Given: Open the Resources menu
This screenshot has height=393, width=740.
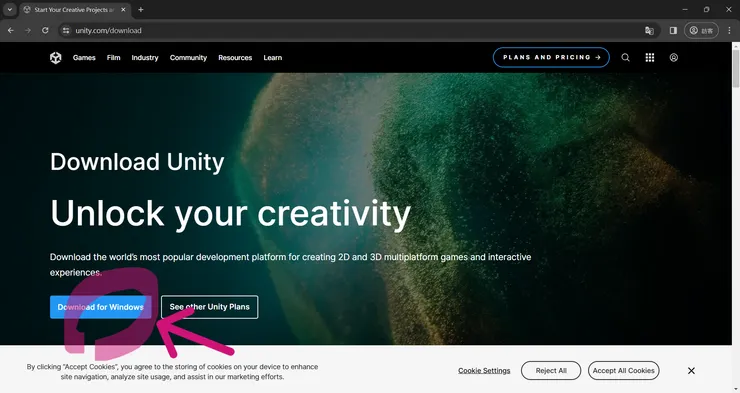Looking at the screenshot, I should point(235,58).
